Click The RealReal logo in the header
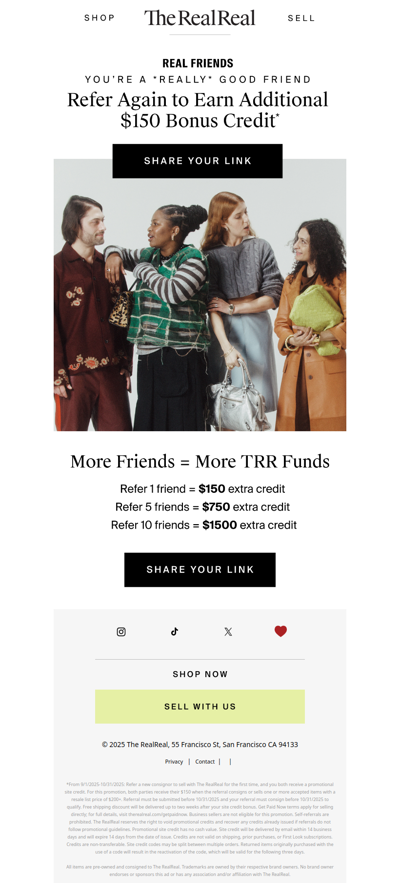This screenshot has width=400, height=883. (x=199, y=18)
